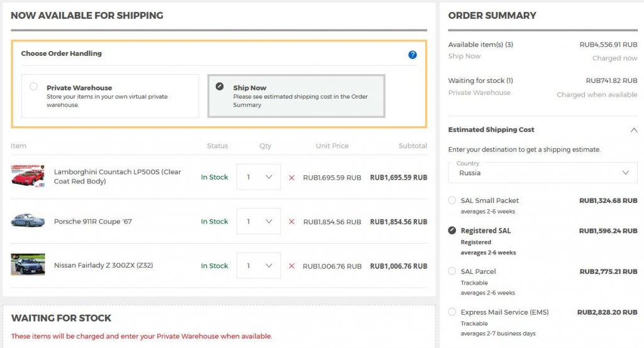Open the Country dropdown showing Russia
This screenshot has width=644, height=348.
(x=543, y=173)
